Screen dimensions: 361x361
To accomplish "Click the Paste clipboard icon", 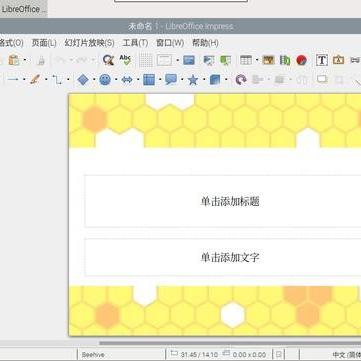I will [x=14, y=60].
